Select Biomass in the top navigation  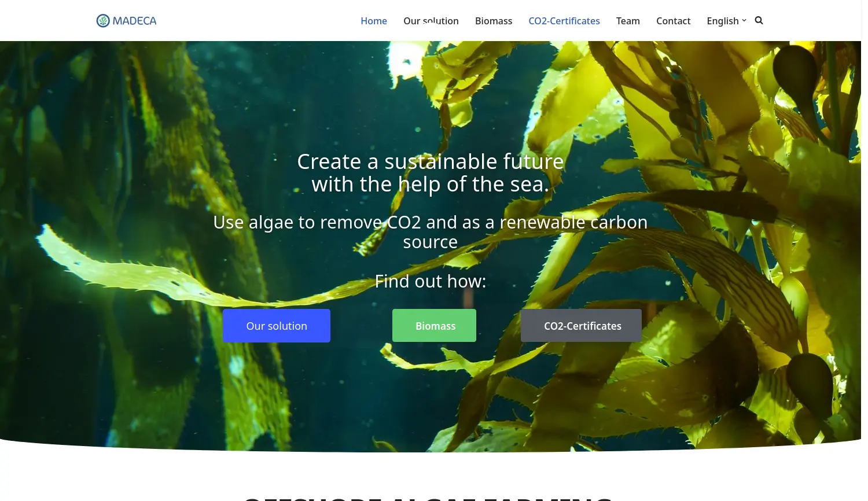(x=494, y=21)
